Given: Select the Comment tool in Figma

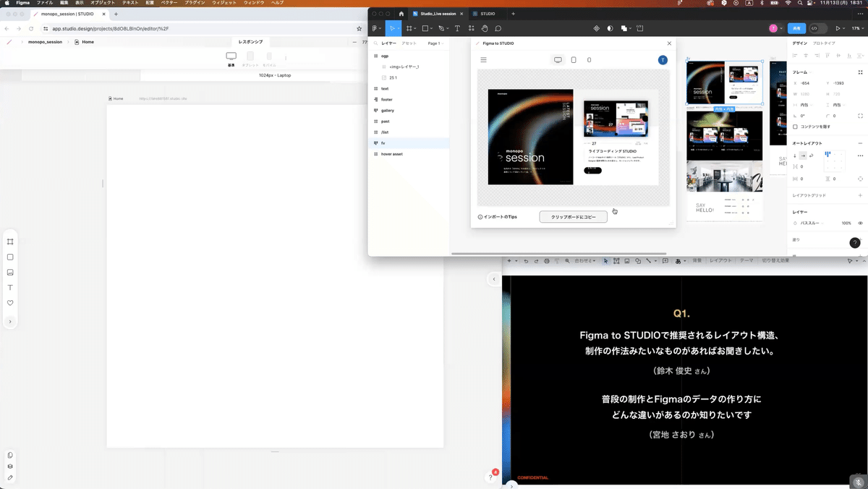Looking at the screenshot, I should pos(498,28).
